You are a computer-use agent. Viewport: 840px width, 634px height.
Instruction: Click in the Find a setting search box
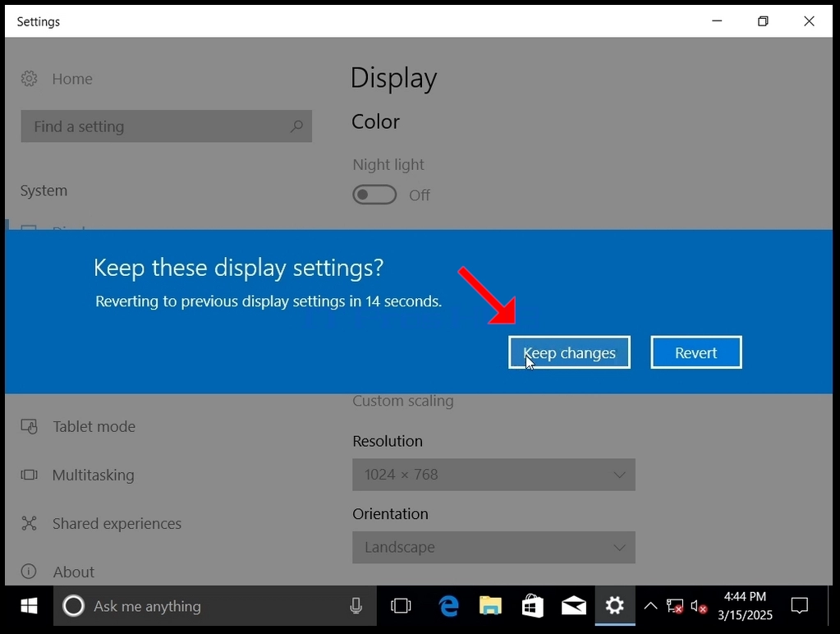pos(166,126)
